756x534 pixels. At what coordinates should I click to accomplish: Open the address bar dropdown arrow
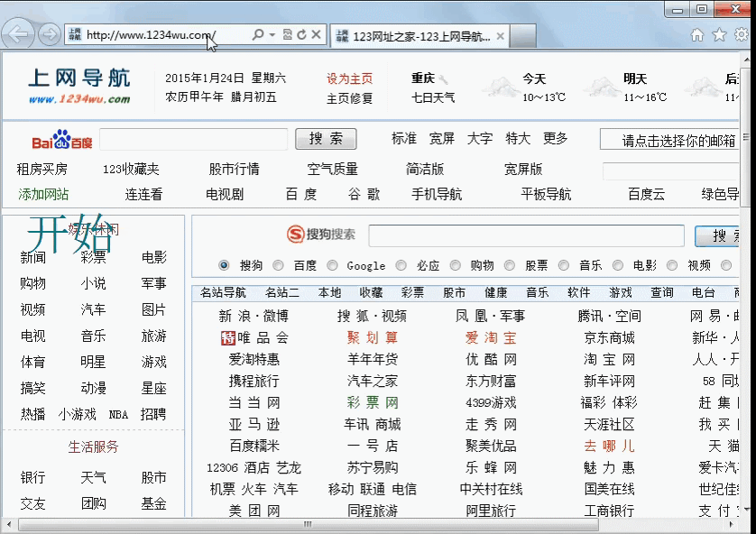point(272,34)
